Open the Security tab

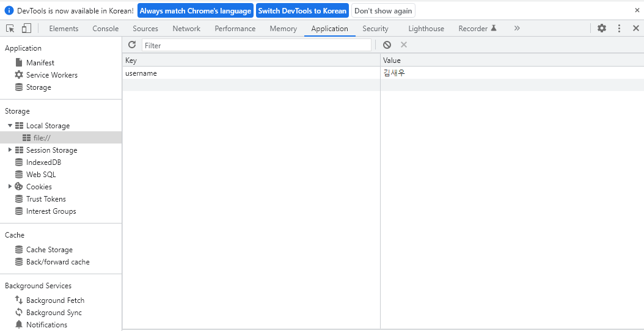(375, 28)
